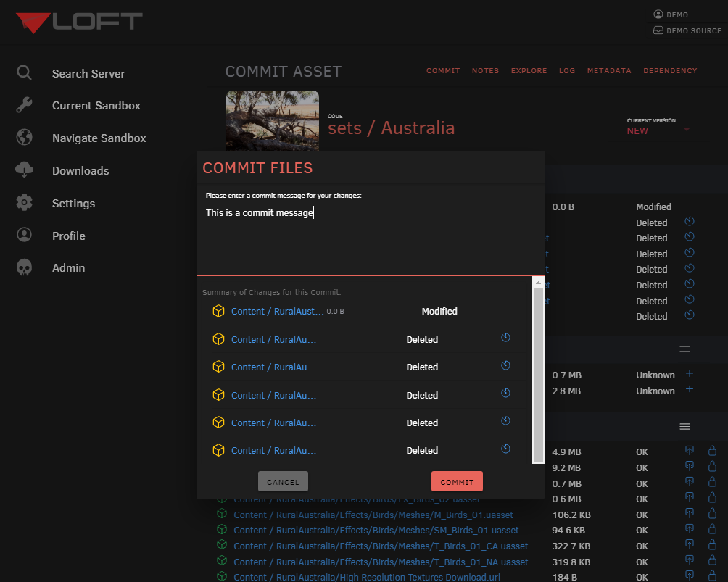Toggle the lock beside M_Birds_01.uasset

point(711,514)
